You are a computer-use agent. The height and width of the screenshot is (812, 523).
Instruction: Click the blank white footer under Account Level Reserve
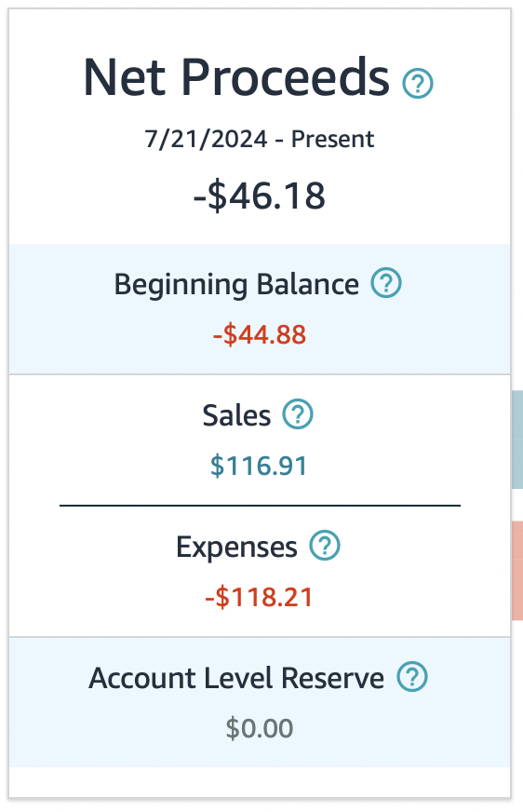(259, 782)
